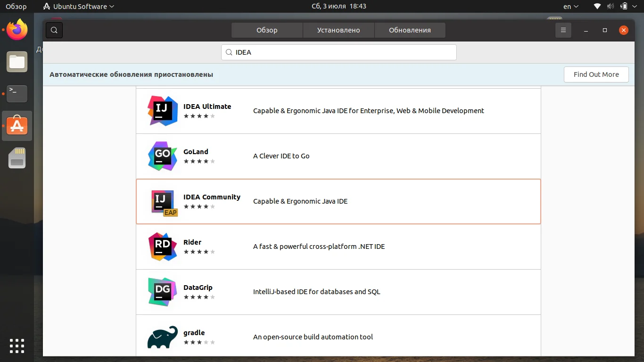
Task: Click the volume icon in top bar
Action: click(611, 7)
